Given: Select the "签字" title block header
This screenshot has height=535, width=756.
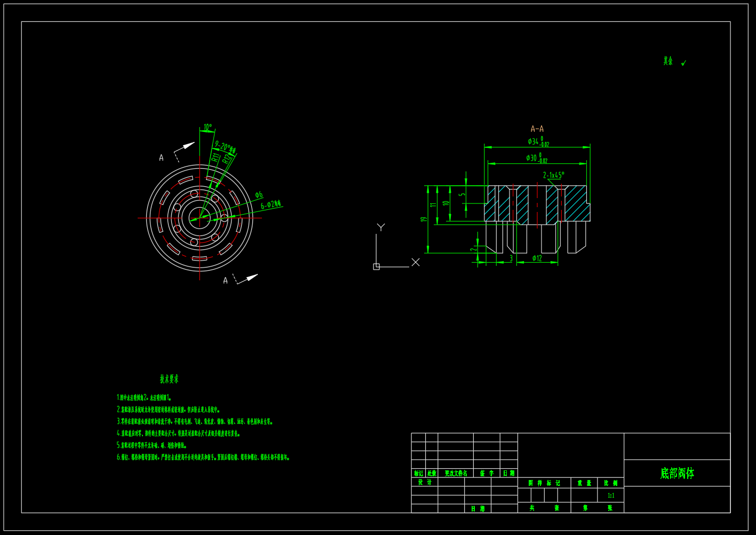Looking at the screenshot, I should point(487,473).
